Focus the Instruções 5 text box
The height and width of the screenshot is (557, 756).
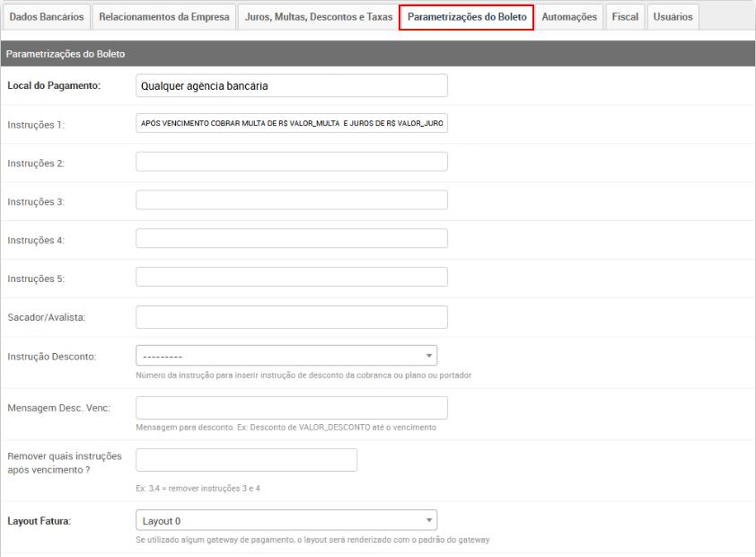292,278
